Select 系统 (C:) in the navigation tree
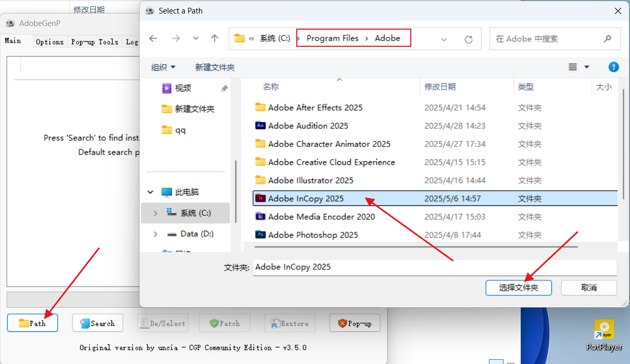Viewport: 630px width, 364px height. [185, 213]
